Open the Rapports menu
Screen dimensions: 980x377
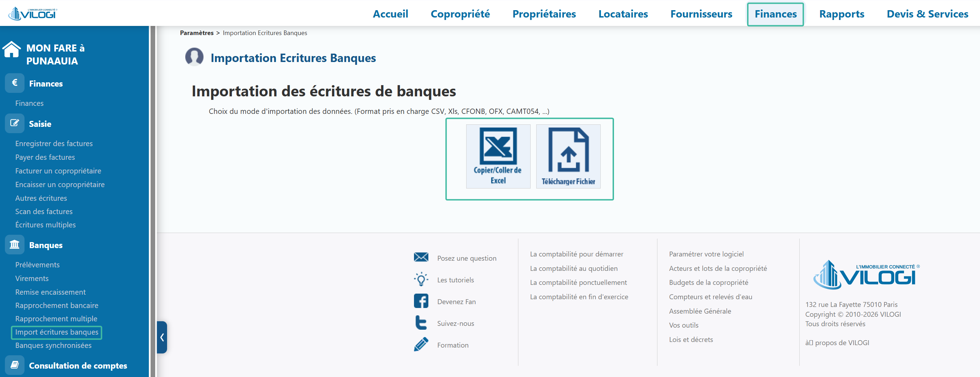[842, 14]
